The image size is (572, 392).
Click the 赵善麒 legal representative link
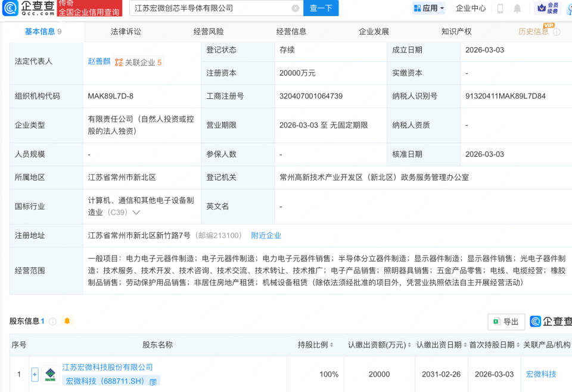pos(100,61)
